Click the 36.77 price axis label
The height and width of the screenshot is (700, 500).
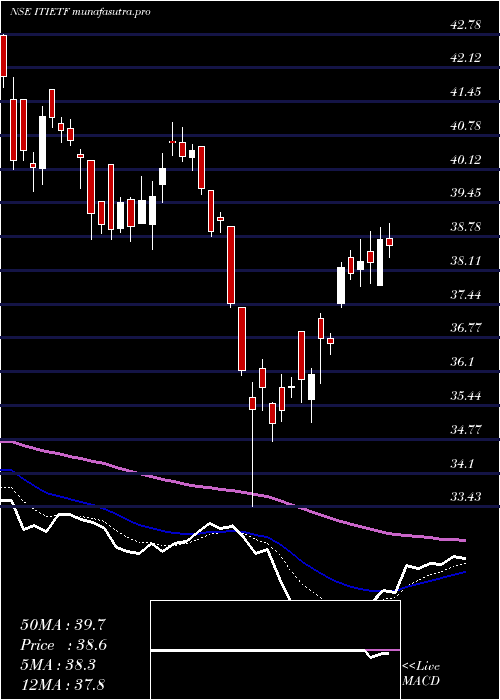click(466, 328)
